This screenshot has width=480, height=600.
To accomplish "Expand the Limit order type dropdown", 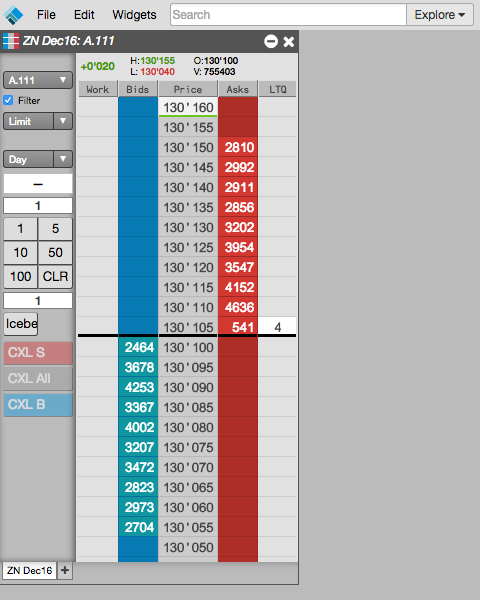I will [38, 121].
